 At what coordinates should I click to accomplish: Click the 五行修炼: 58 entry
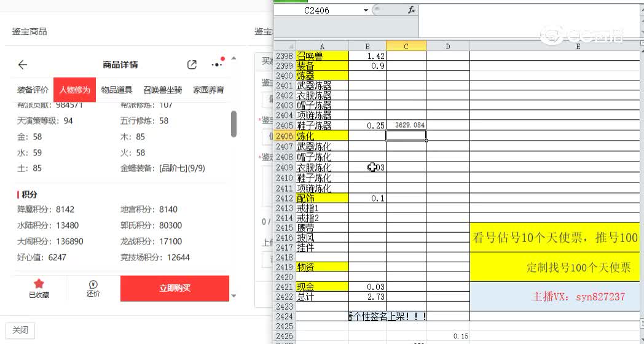[x=144, y=120]
